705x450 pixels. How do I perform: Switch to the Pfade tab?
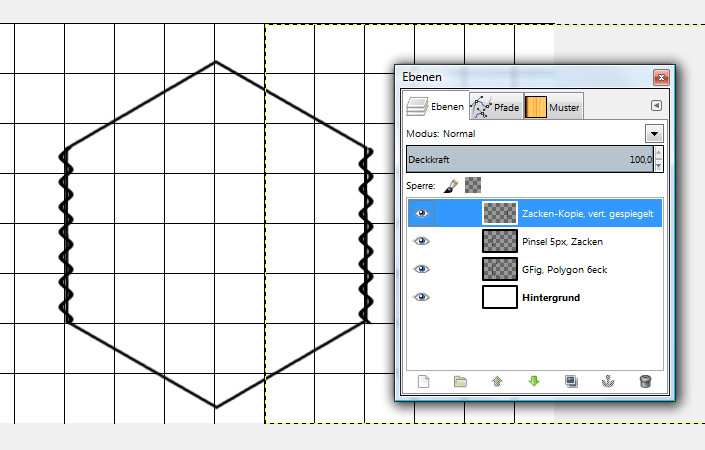click(496, 106)
